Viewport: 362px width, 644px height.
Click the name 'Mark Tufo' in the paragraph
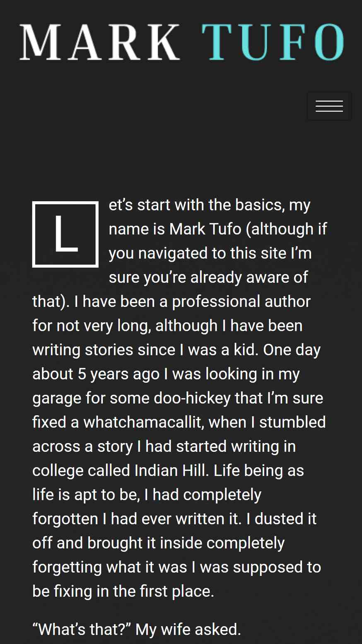(x=205, y=229)
